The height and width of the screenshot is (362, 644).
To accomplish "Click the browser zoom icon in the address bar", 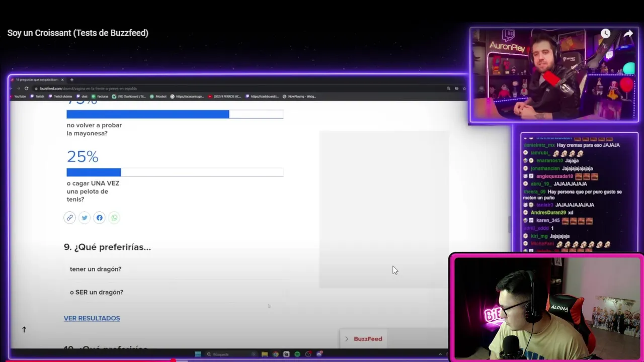I will click(448, 88).
